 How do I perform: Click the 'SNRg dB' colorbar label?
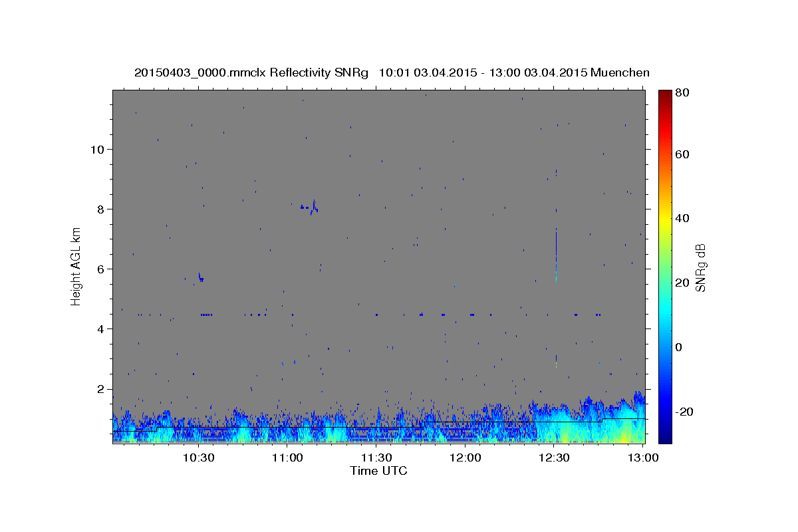(700, 267)
